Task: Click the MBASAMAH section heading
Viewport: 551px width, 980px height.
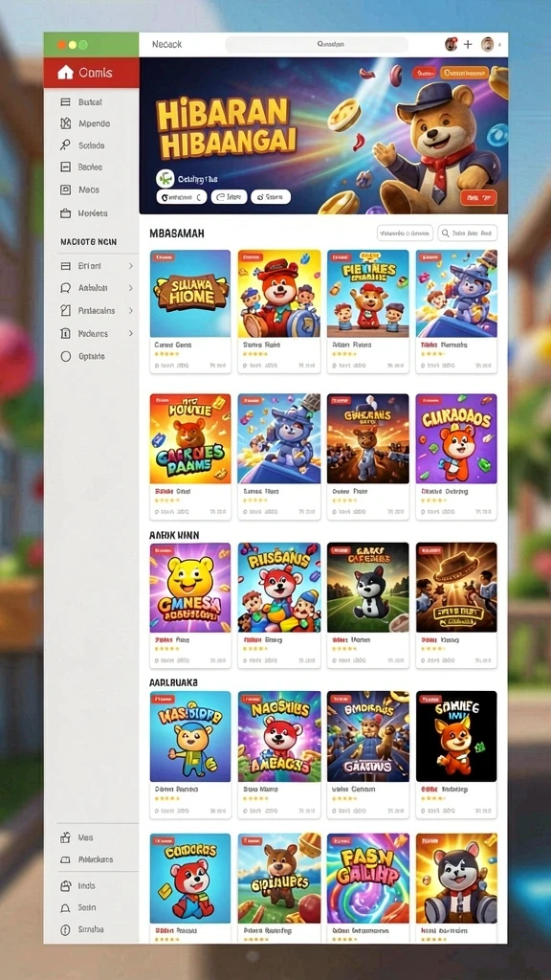Action: pos(177,234)
